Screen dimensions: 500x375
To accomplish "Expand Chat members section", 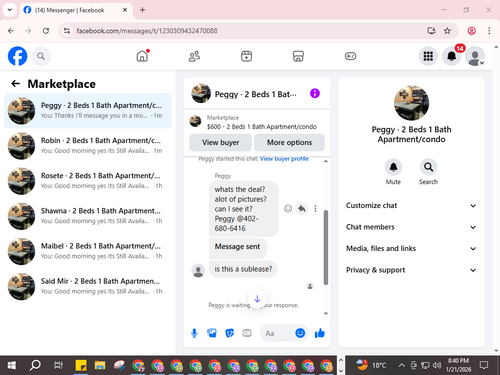I will point(411,227).
